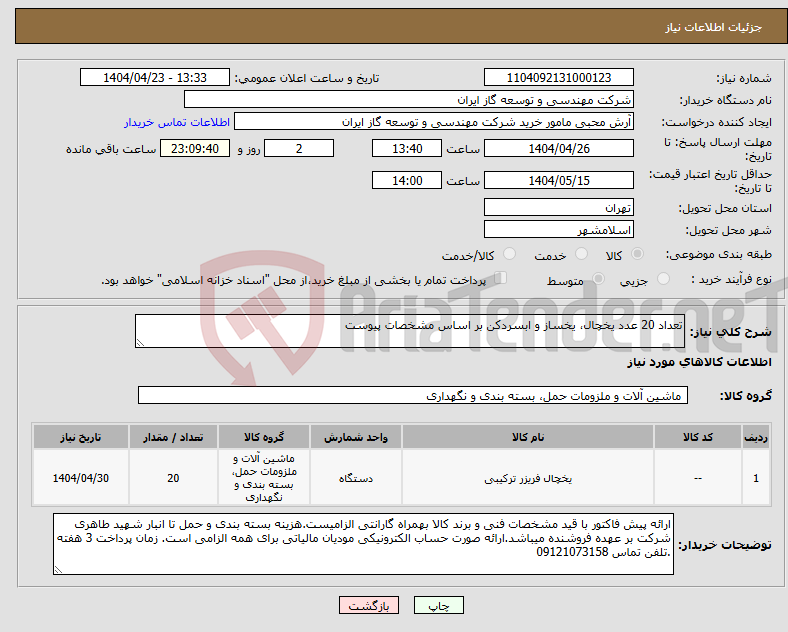Click the remaining days field showing 2

[299, 148]
